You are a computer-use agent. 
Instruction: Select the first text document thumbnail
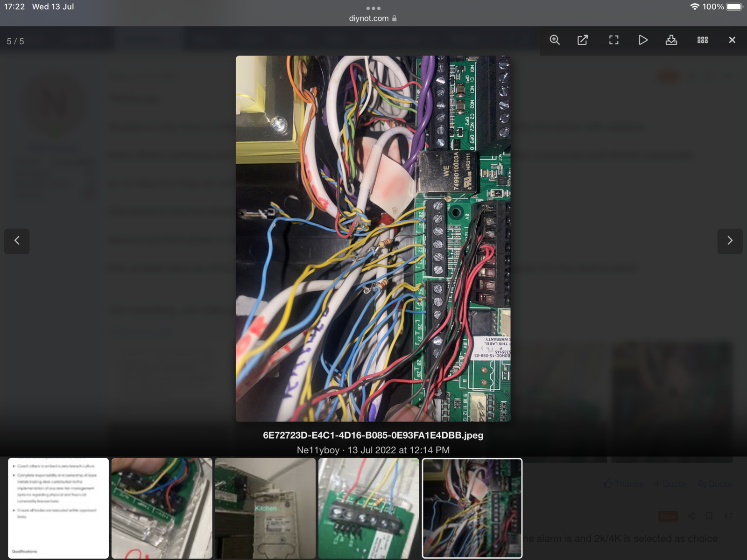[58, 508]
